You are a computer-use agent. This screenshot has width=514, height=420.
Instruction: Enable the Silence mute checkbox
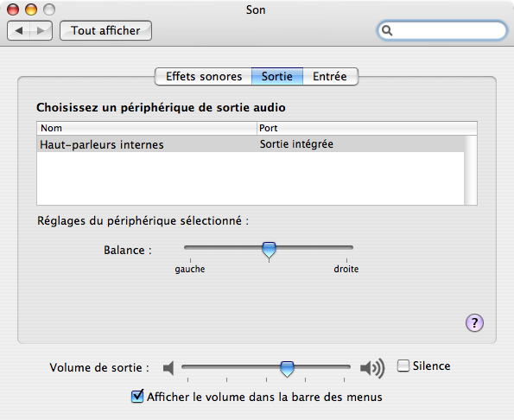[x=403, y=366]
